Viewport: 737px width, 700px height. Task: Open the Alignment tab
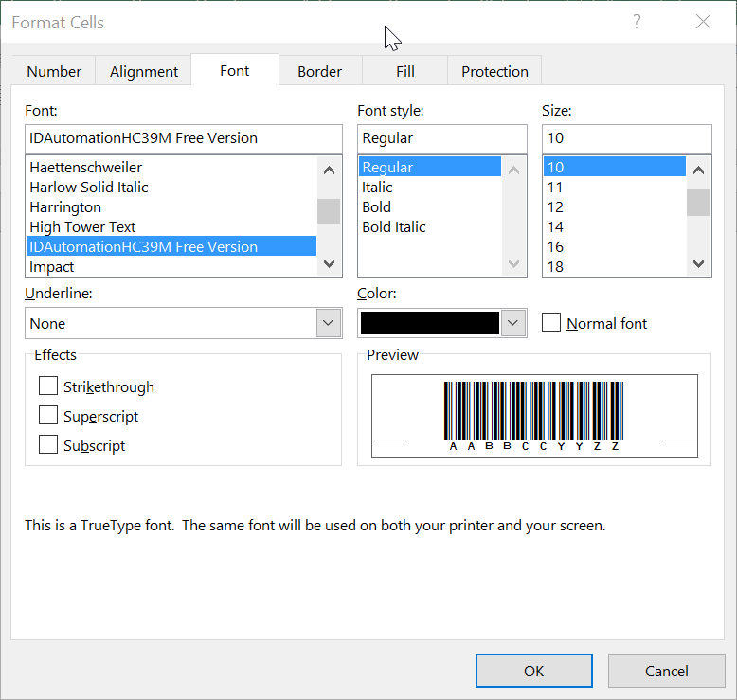point(144,71)
